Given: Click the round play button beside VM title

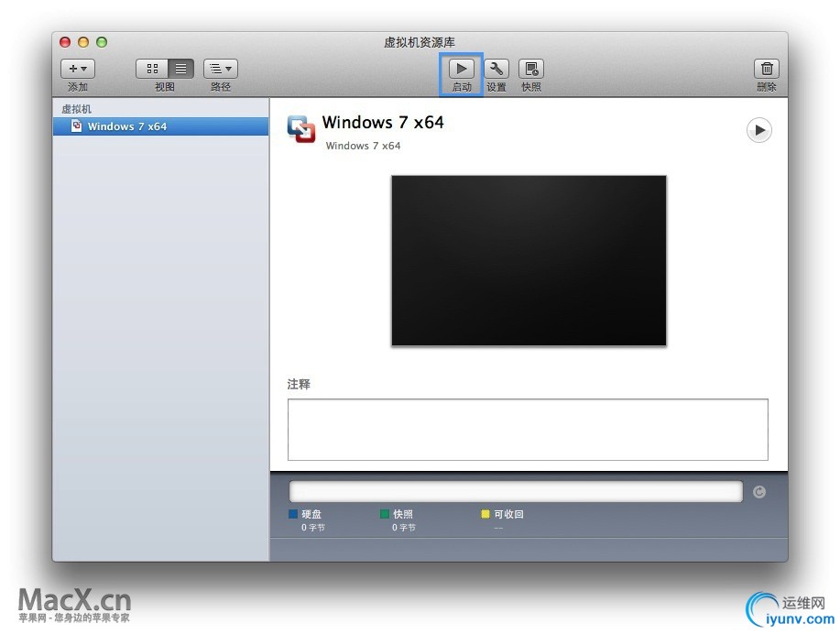Looking at the screenshot, I should pos(759,130).
